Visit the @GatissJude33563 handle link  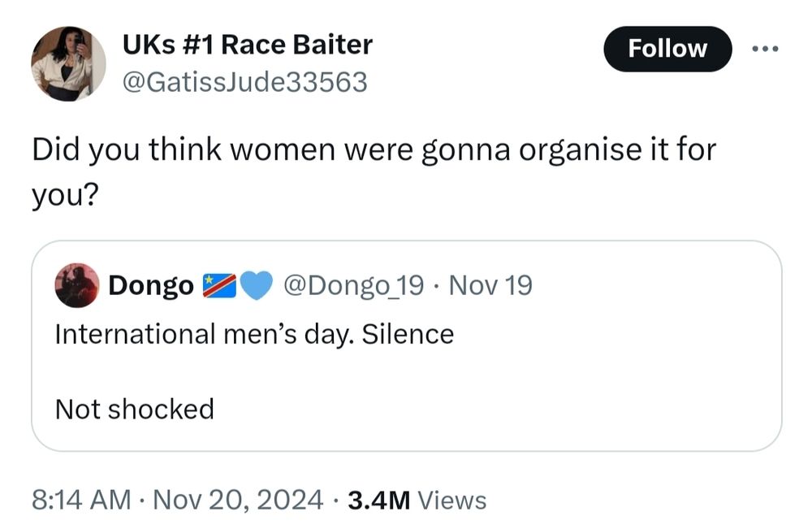244,81
